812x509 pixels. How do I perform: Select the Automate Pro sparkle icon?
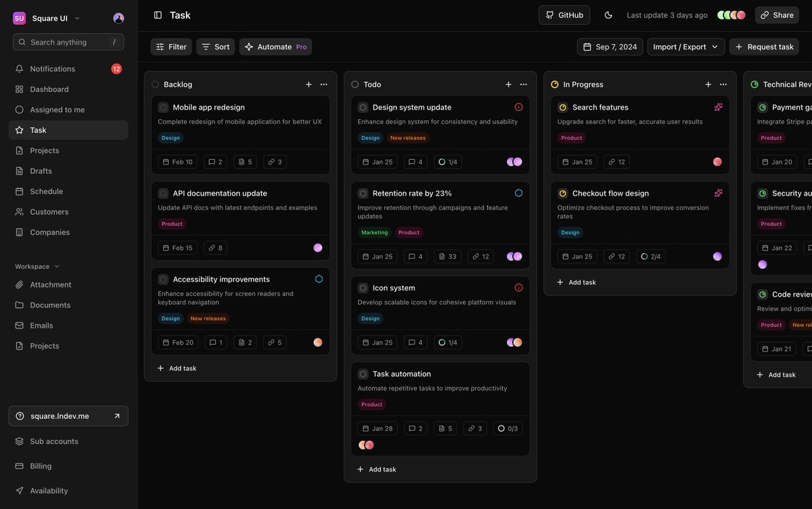point(250,46)
